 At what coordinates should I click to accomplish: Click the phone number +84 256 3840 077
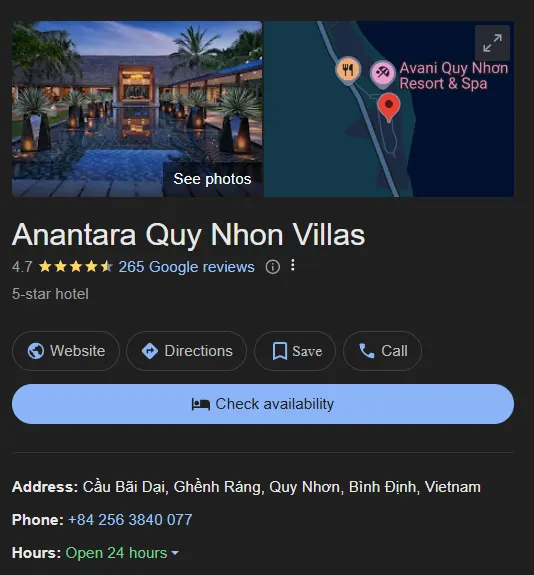130,520
